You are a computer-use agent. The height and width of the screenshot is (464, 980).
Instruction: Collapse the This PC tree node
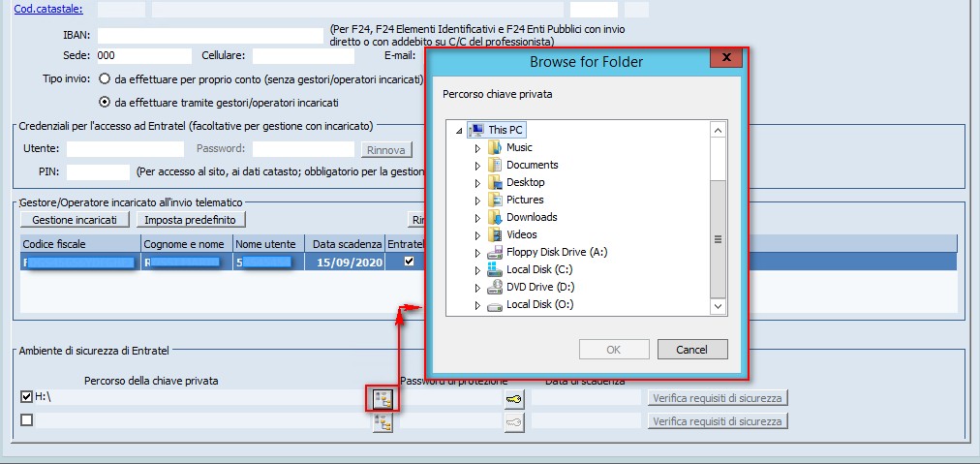(460, 131)
